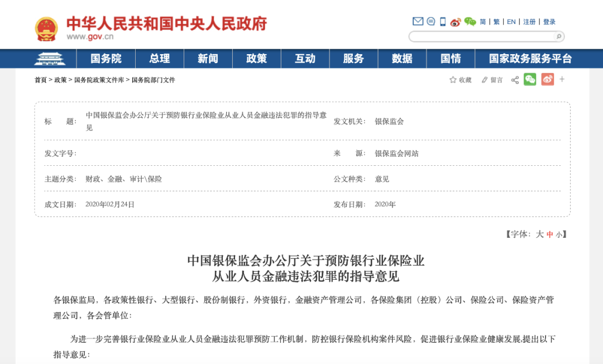Click the 中华人民共和国中央人民政府 site title
Image resolution: width=603 pixels, height=364 pixels.
pos(167,24)
